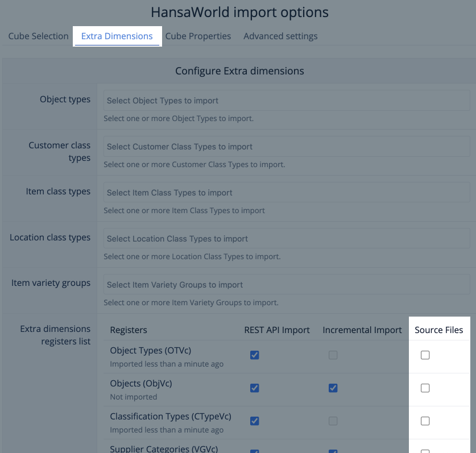Click the Objects (ObjVc) register name
476x453 pixels.
(140, 384)
